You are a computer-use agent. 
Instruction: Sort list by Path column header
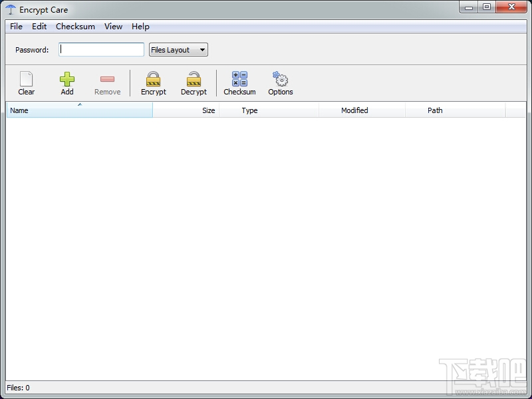pyautogui.click(x=456, y=110)
